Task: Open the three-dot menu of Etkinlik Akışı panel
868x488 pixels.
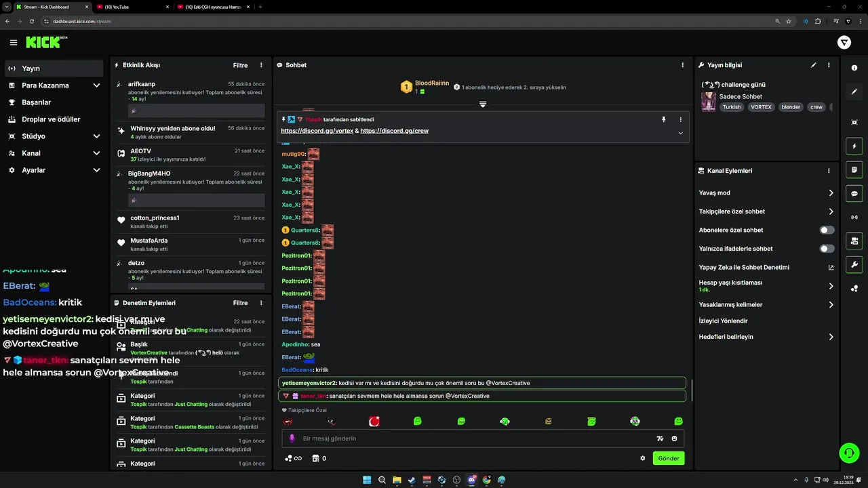Action: tap(261, 65)
